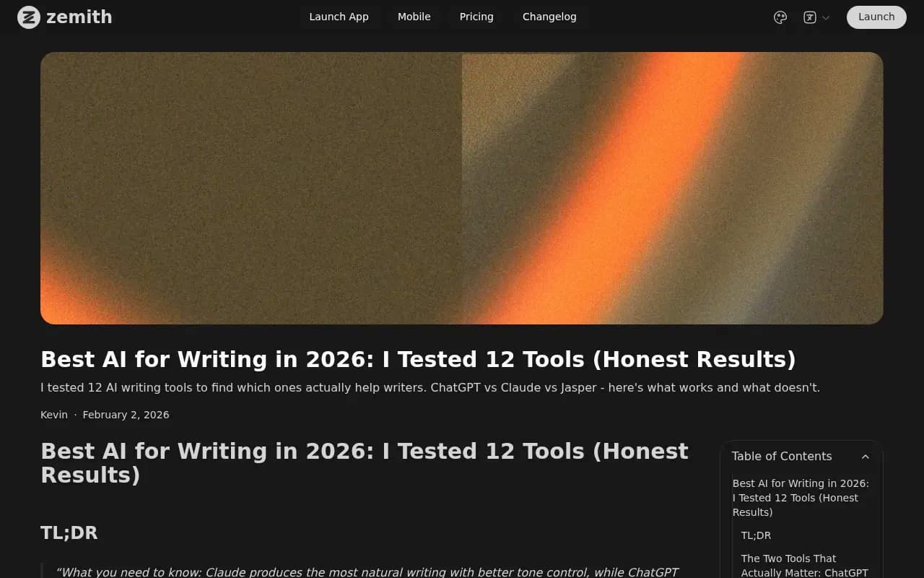Image resolution: width=924 pixels, height=578 pixels.
Task: Click the orange gradient hero image
Action: [x=462, y=187]
